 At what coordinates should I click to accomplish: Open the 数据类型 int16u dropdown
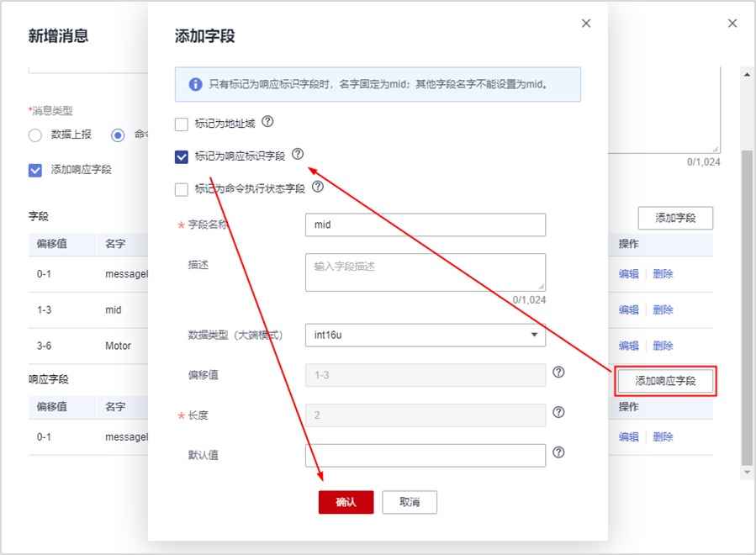[x=425, y=335]
